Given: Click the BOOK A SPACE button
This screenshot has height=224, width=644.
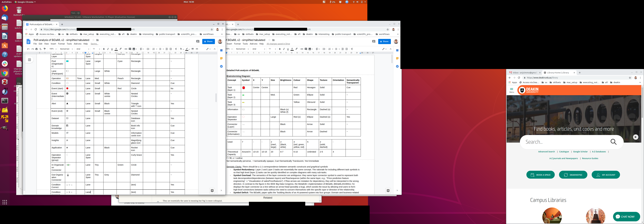Looking at the screenshot, I should (540, 175).
